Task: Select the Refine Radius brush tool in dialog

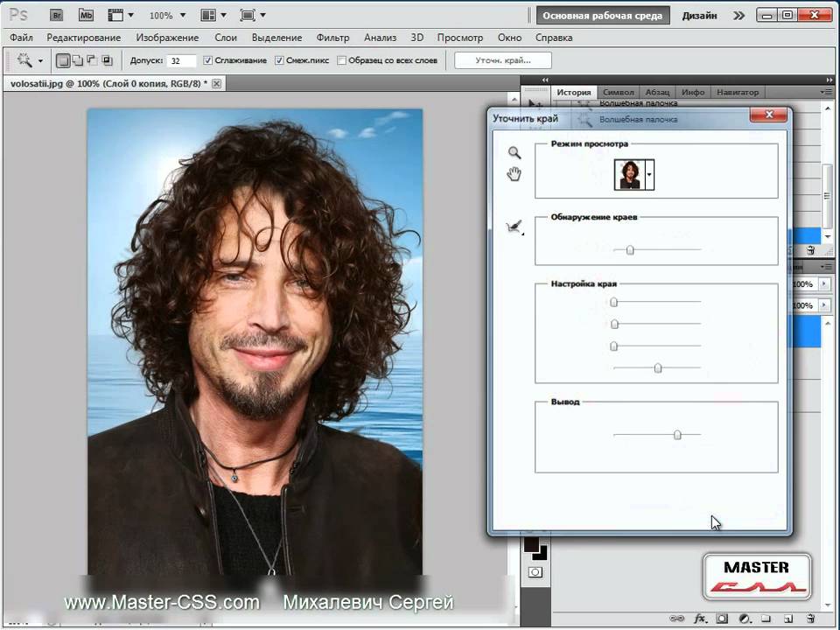Action: 514,227
